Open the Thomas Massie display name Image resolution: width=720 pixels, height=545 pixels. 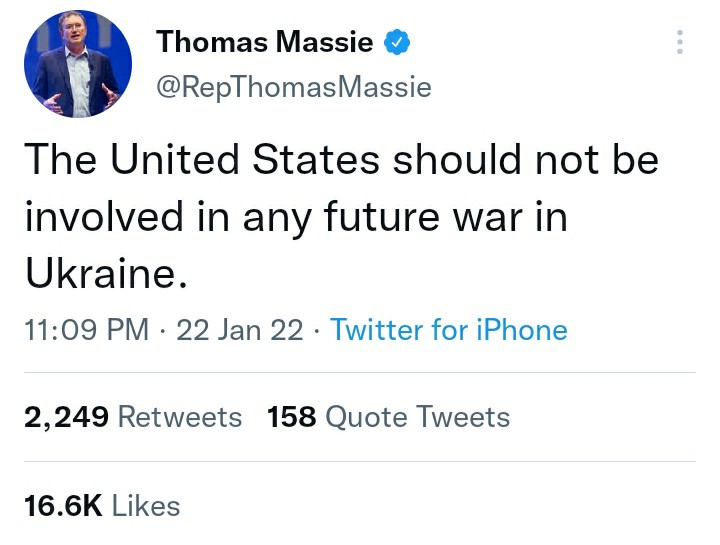[x=264, y=42]
